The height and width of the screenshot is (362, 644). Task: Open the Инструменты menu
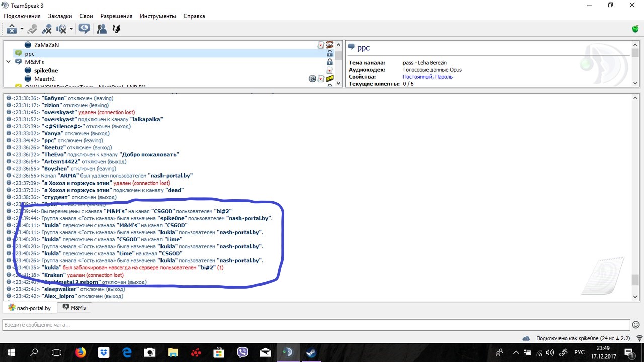coord(158,16)
